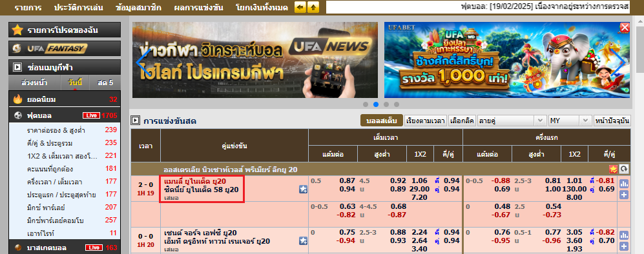Open statistics chart for St George match

624,235
